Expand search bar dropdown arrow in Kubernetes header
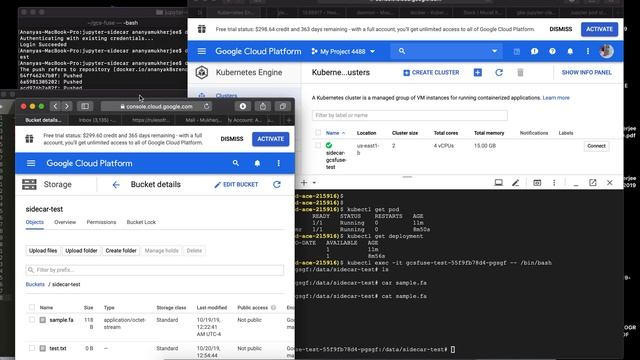 coord(494,51)
